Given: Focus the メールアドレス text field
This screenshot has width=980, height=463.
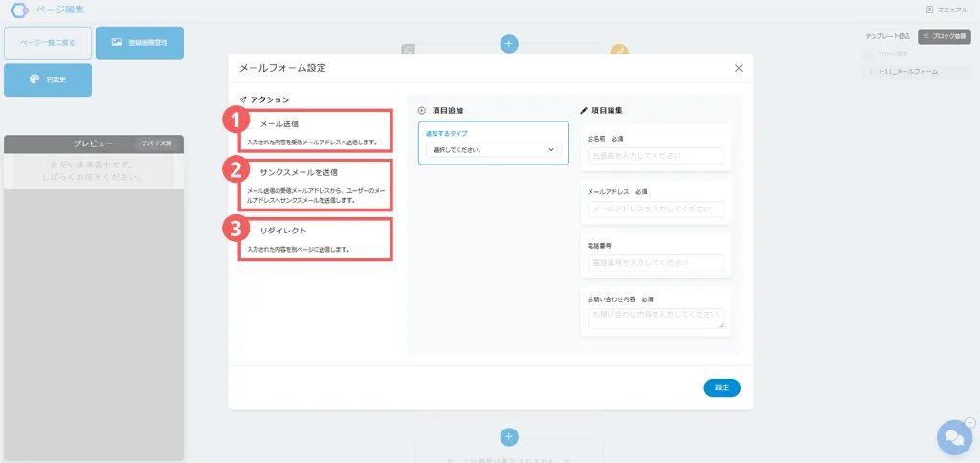Looking at the screenshot, I should [656, 209].
